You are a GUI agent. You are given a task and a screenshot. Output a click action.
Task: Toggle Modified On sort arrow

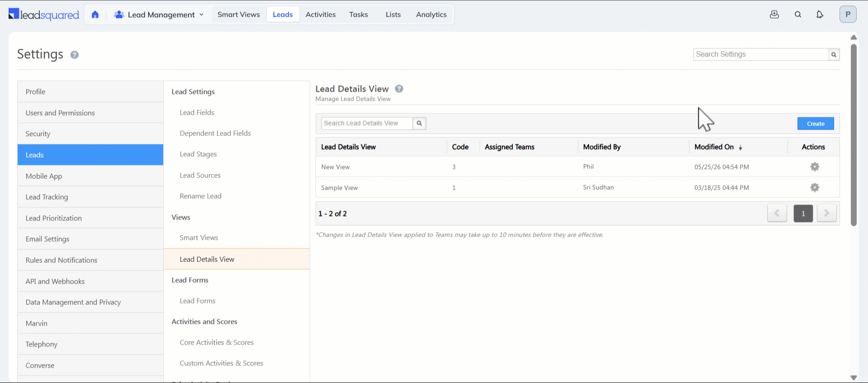click(x=741, y=148)
